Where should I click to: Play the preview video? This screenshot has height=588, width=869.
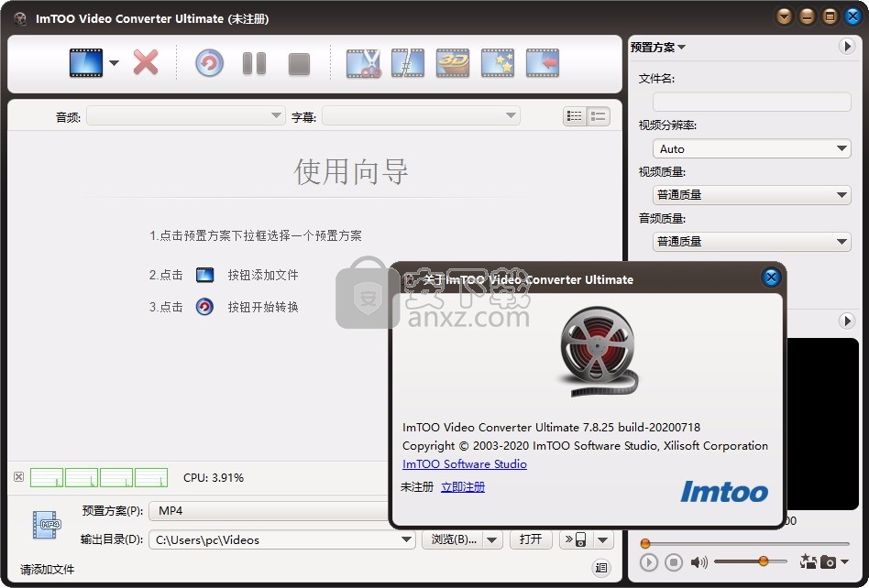pyautogui.click(x=648, y=562)
